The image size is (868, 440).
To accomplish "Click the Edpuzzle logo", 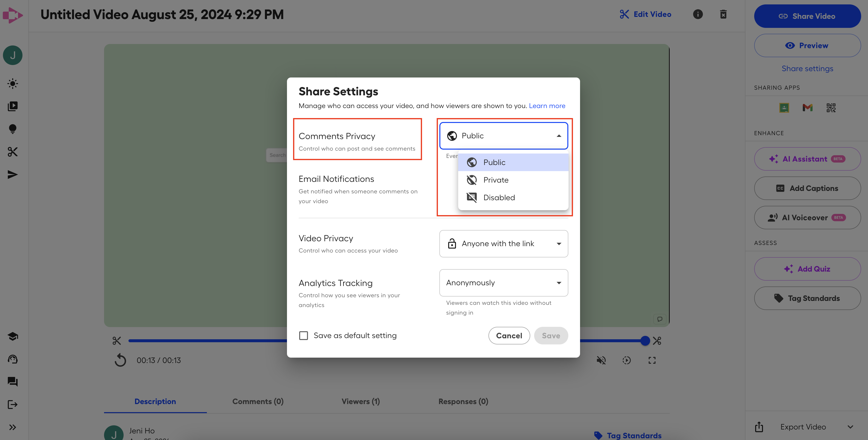I will (x=13, y=15).
